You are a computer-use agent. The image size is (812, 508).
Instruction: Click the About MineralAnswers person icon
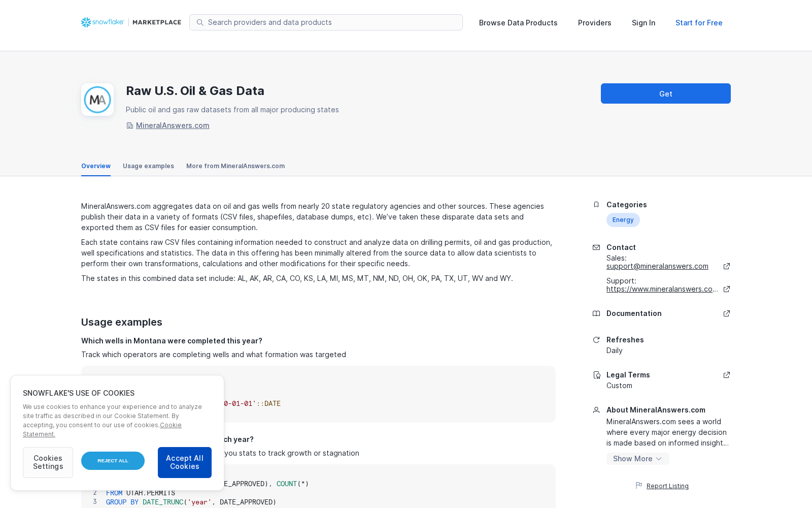coord(596,410)
